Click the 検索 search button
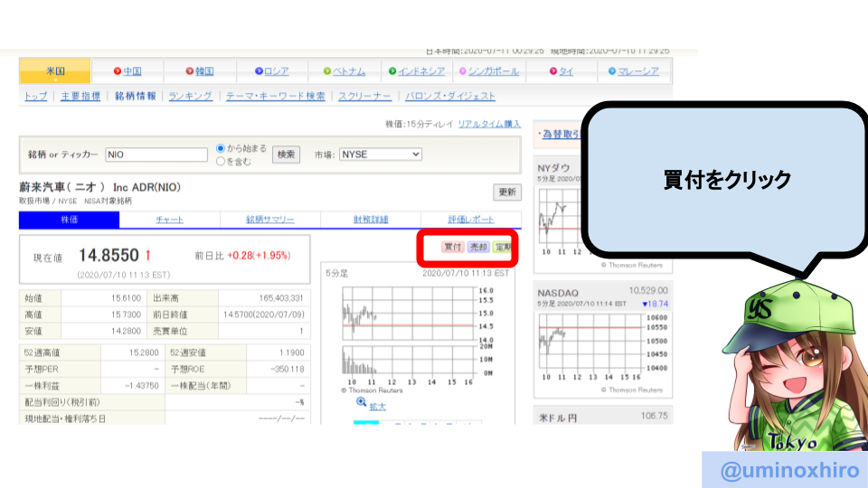This screenshot has height=488, width=868. point(287,155)
